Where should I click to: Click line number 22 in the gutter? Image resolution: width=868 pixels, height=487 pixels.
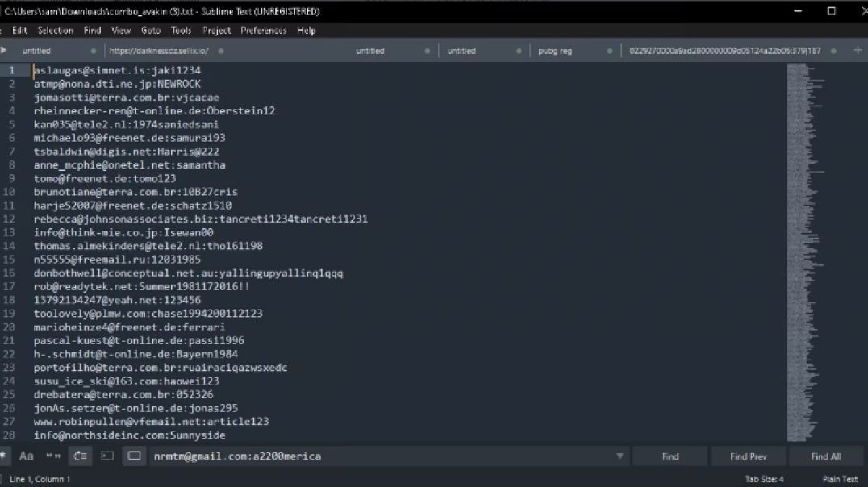coord(10,354)
